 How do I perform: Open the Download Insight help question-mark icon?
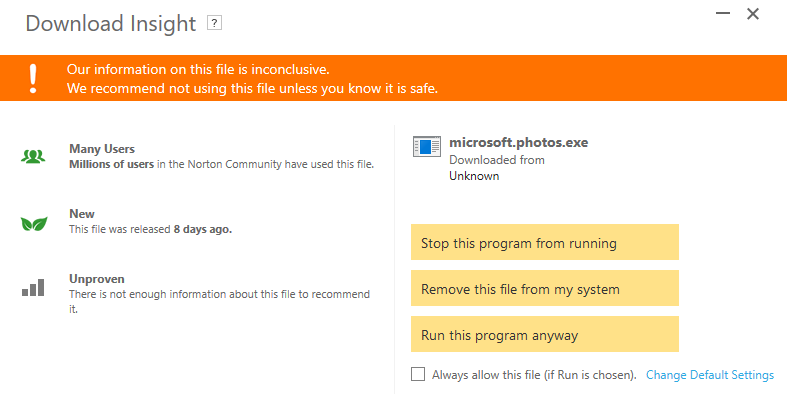(x=214, y=23)
